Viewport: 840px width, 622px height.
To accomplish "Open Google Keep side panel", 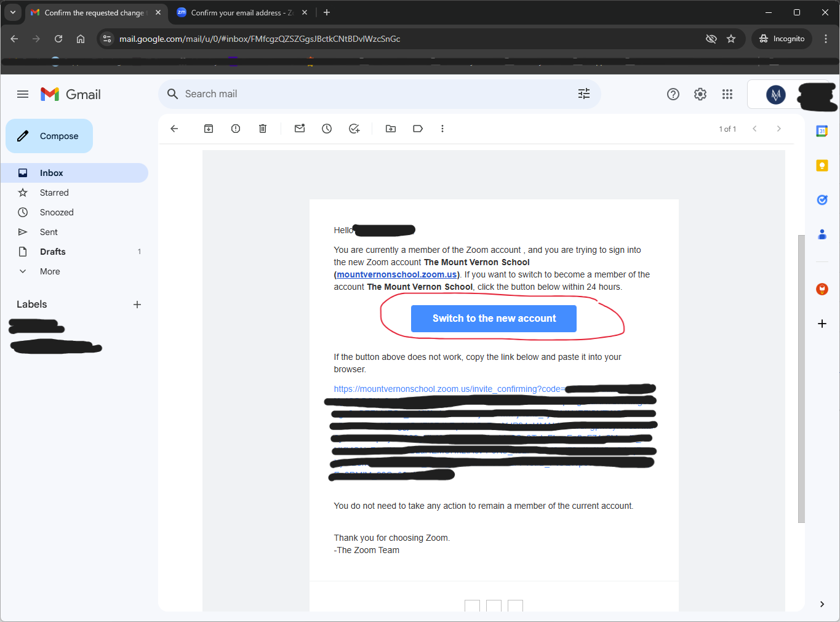I will [822, 165].
